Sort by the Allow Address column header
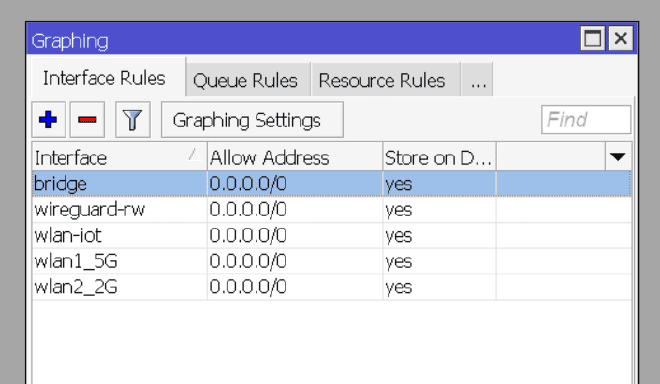Image resolution: width=660 pixels, height=384 pixels. coord(295,157)
